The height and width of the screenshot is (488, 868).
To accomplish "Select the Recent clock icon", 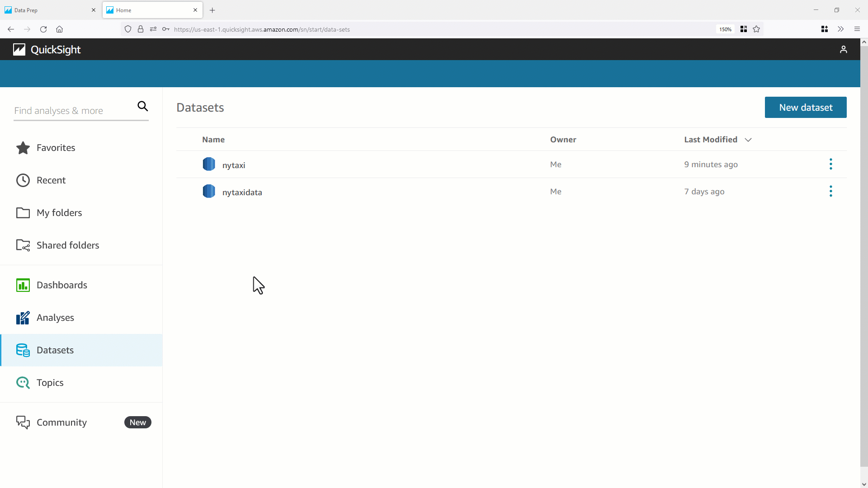I will [22, 180].
